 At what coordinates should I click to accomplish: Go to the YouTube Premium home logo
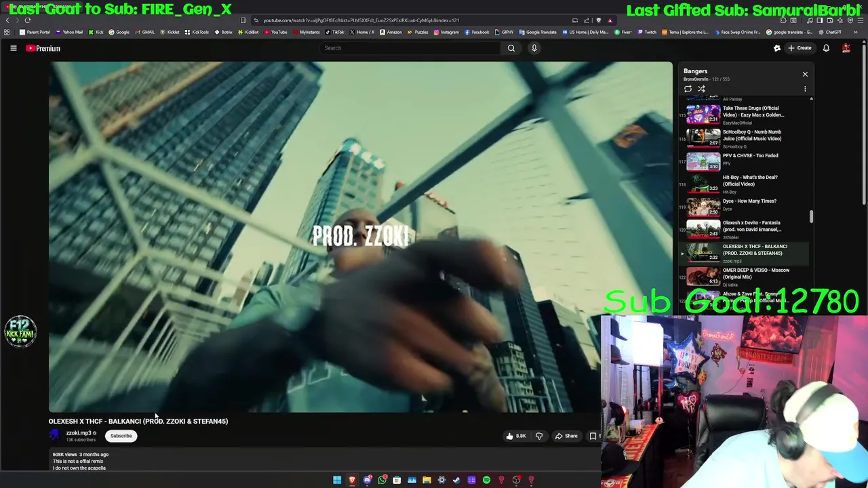pos(43,48)
